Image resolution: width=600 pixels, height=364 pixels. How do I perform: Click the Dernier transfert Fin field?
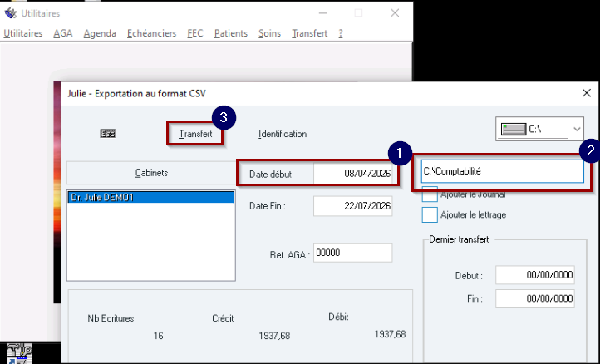(x=535, y=298)
